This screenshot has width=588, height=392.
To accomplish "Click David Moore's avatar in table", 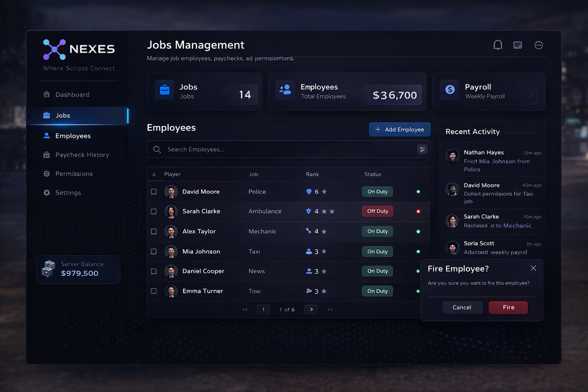I will coord(171,192).
